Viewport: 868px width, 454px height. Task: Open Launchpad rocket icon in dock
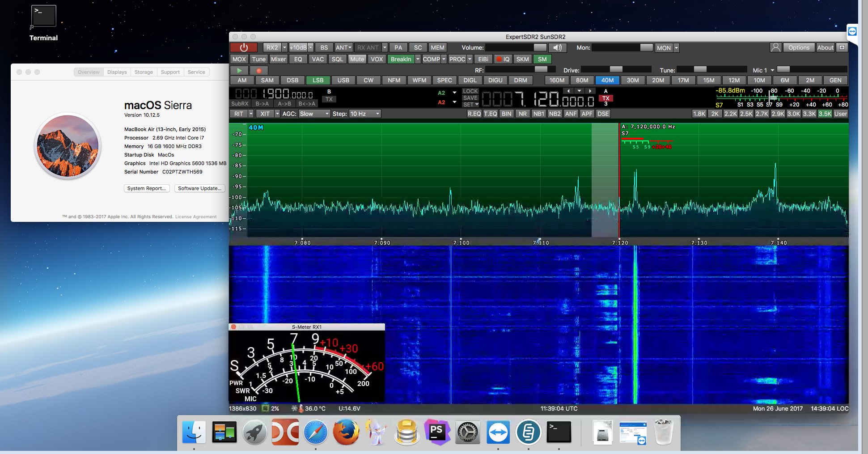255,432
